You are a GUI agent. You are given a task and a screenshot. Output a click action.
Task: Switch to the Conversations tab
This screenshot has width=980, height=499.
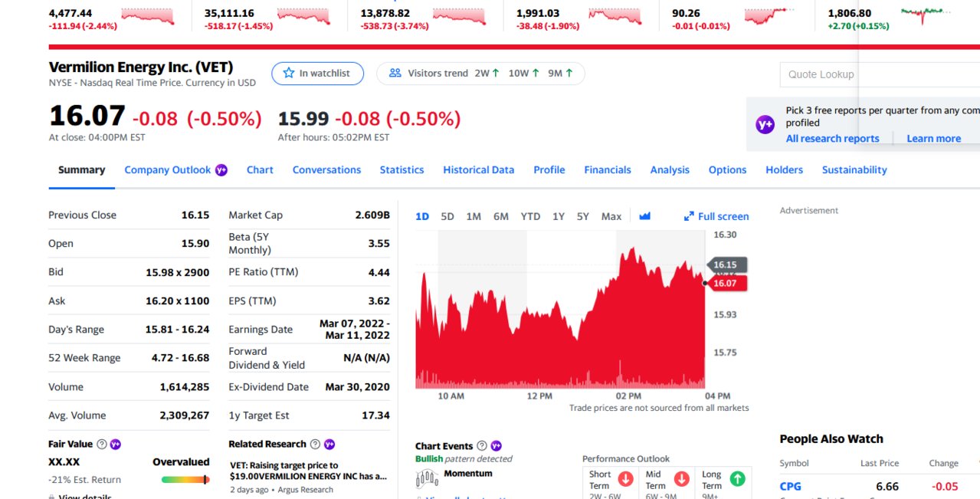pos(326,170)
